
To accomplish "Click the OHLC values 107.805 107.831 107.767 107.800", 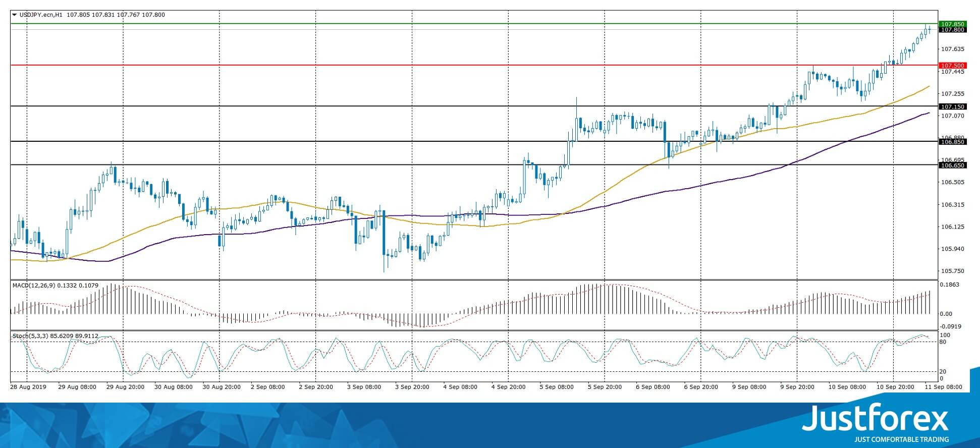I will [116, 15].
